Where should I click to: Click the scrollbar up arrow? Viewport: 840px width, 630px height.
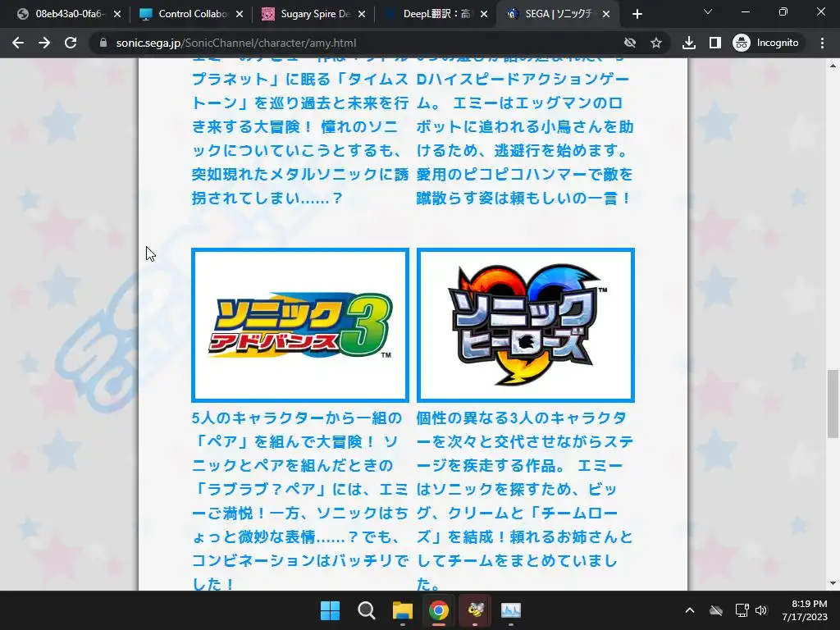[833, 66]
